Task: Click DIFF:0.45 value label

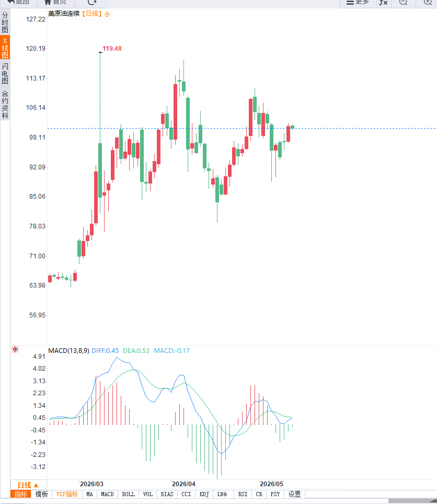Action: (x=105, y=351)
